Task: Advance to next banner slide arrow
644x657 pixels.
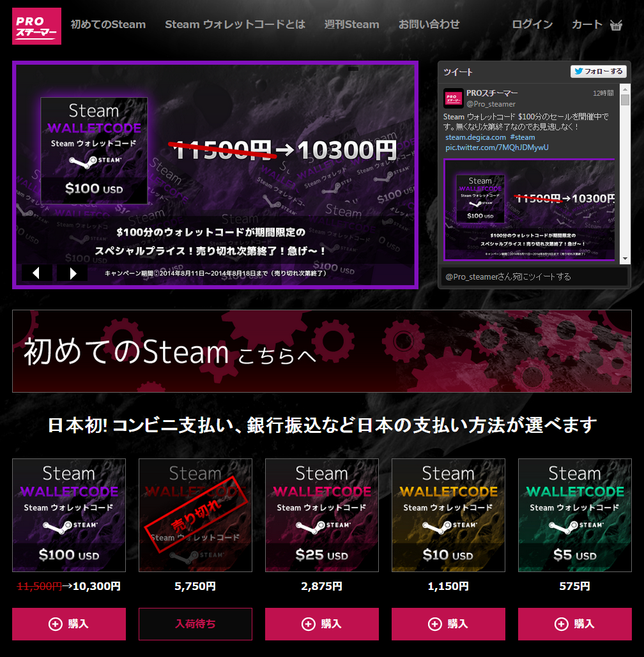Action: 73,273
